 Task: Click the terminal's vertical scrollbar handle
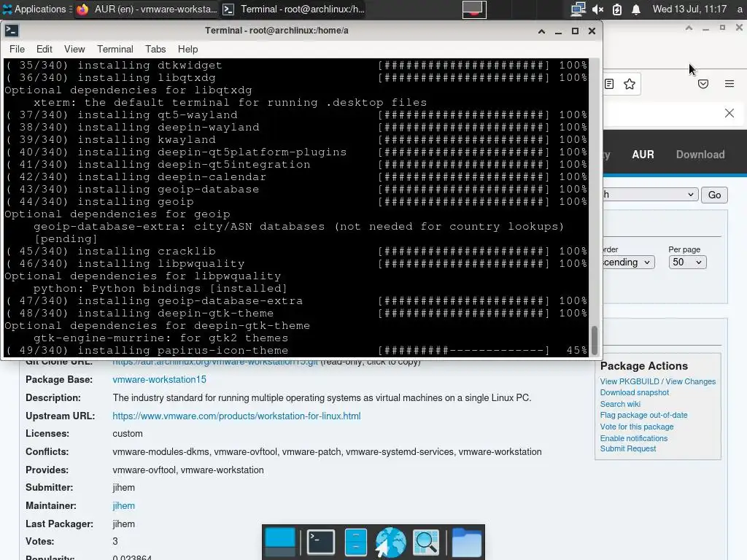tap(595, 340)
